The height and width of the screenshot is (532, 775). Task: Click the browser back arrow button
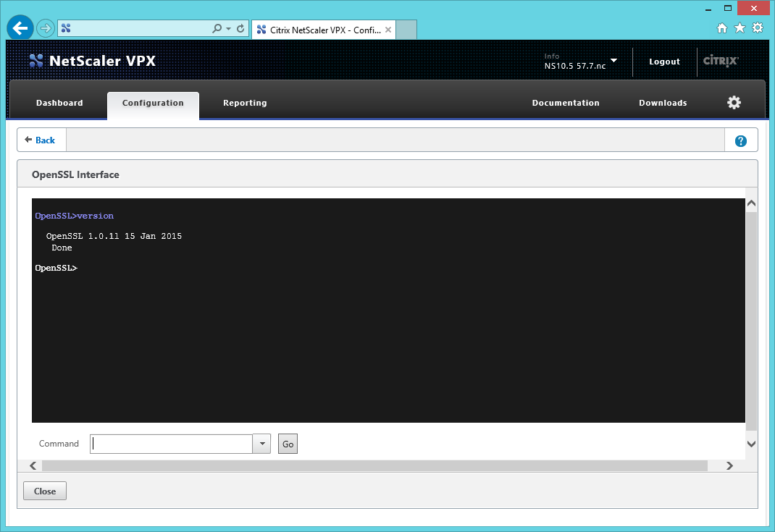20,28
